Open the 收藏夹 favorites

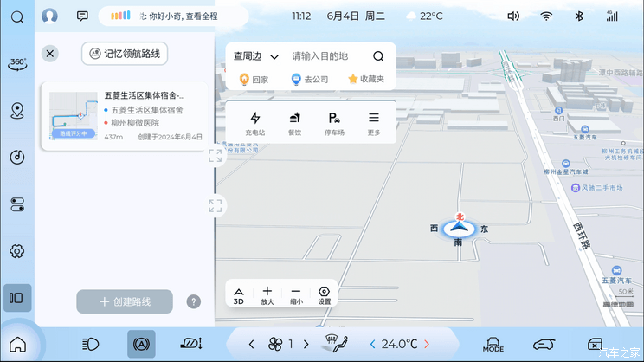[x=366, y=79]
